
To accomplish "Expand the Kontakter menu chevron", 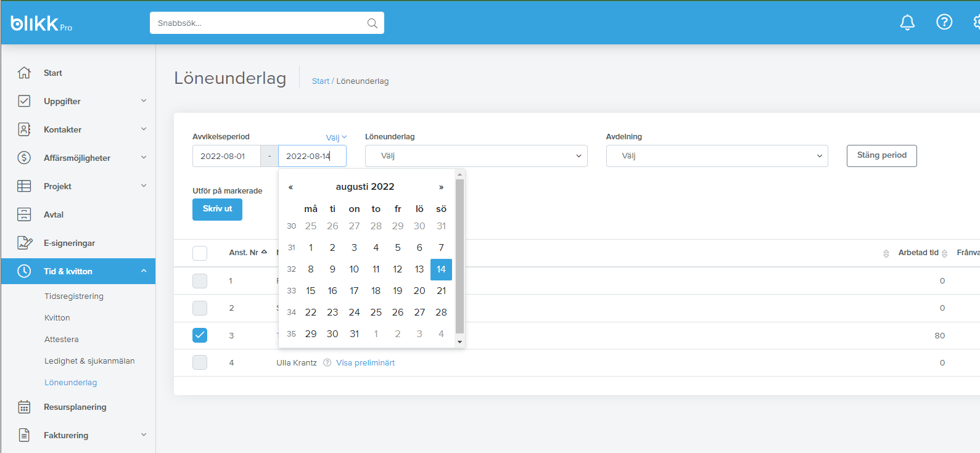I will tap(144, 129).
